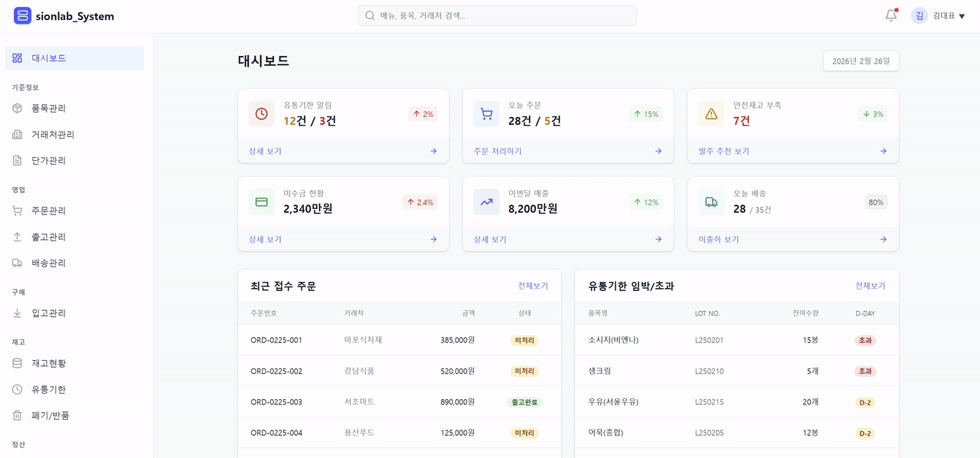Screen dimensions: 980x458
Task: Click the search field at the top
Action: pos(497,15)
